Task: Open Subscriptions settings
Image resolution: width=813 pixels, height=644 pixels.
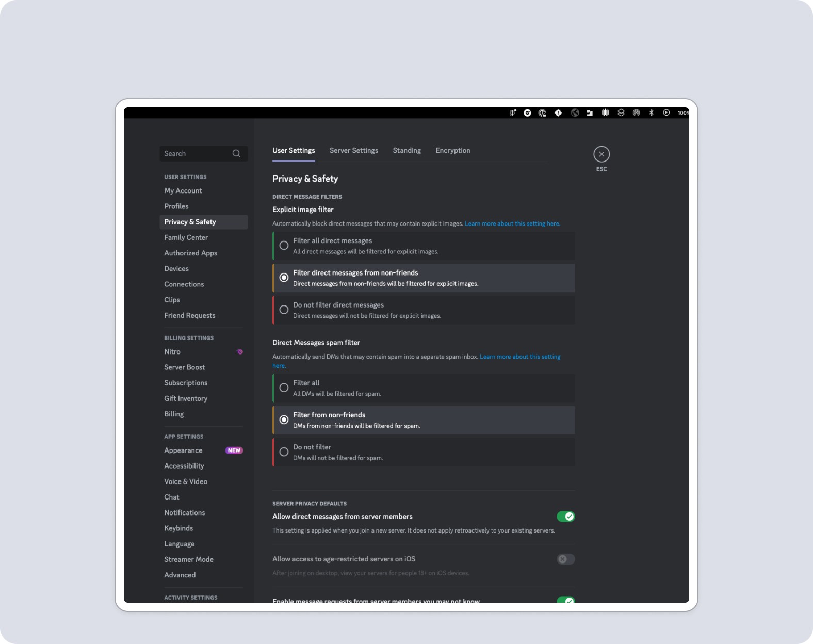Action: point(203,383)
